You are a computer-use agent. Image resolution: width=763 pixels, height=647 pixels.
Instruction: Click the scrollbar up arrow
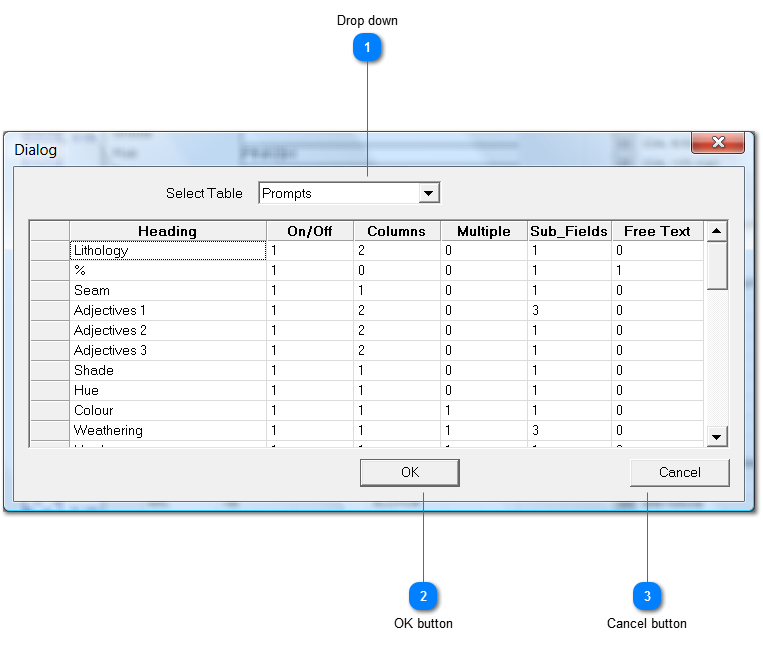click(717, 231)
